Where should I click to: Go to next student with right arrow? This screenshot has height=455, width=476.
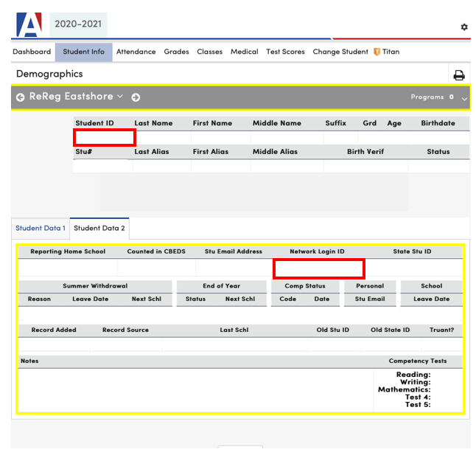[x=136, y=97]
